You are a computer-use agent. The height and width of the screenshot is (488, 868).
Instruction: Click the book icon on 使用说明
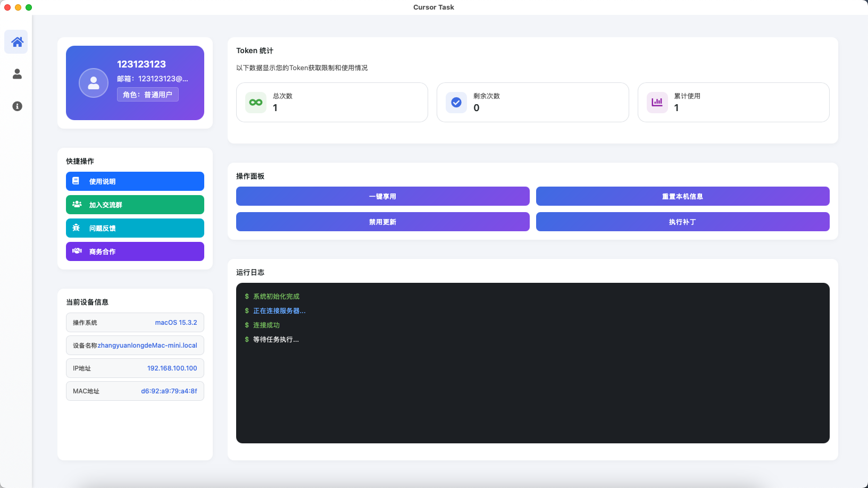[76, 181]
